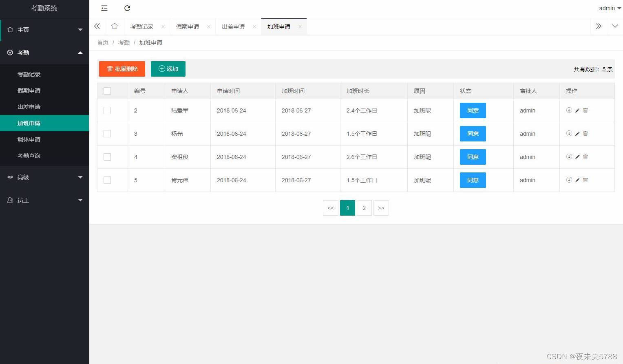Check the row for 杨光
The image size is (623, 364).
tap(107, 134)
